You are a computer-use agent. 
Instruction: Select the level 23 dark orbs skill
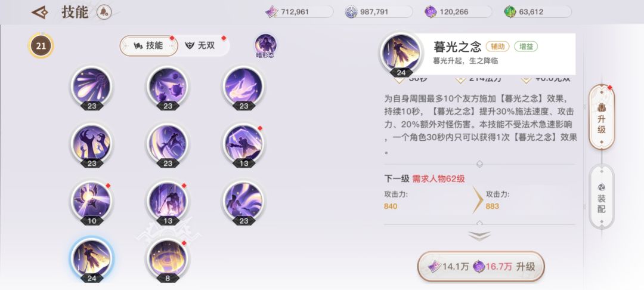pos(168,88)
